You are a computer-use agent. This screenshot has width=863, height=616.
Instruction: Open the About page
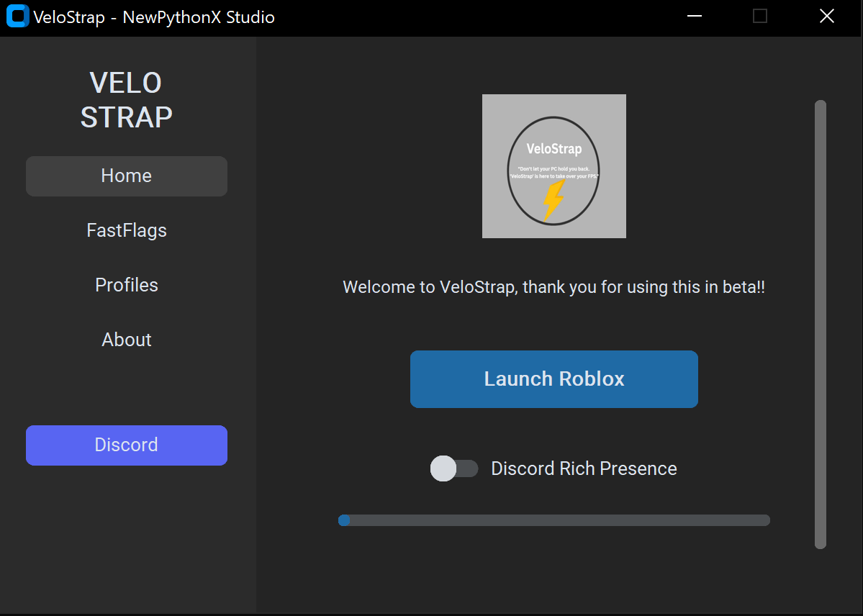tap(127, 340)
